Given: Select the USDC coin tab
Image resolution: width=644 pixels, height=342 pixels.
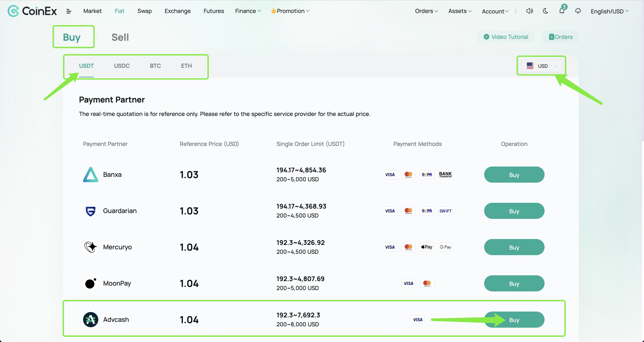Looking at the screenshot, I should coord(122,66).
